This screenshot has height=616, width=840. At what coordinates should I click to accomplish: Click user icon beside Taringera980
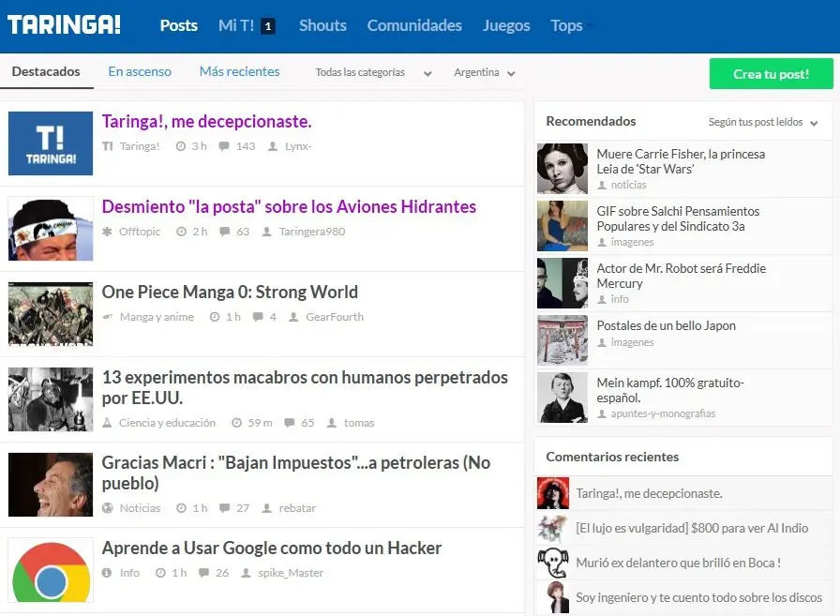(x=267, y=232)
